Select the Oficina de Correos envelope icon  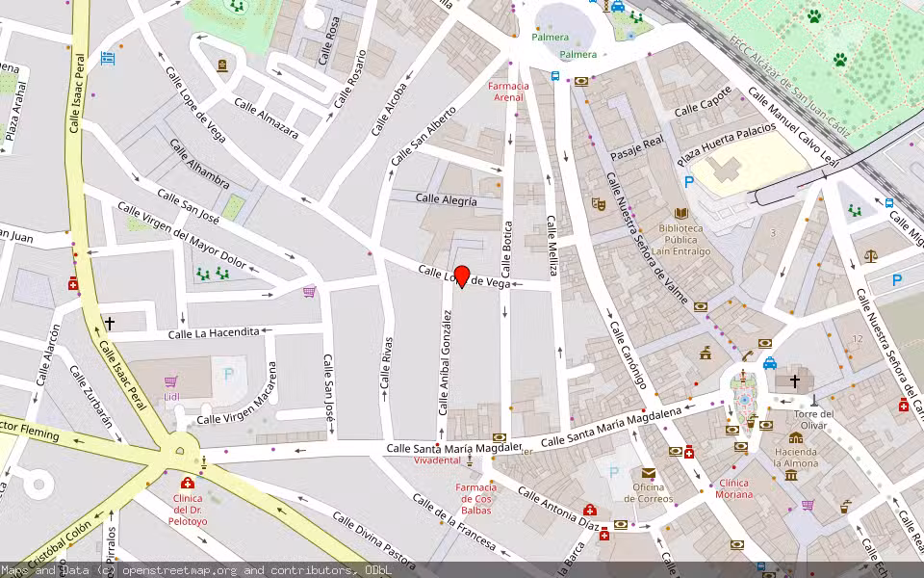(x=648, y=472)
